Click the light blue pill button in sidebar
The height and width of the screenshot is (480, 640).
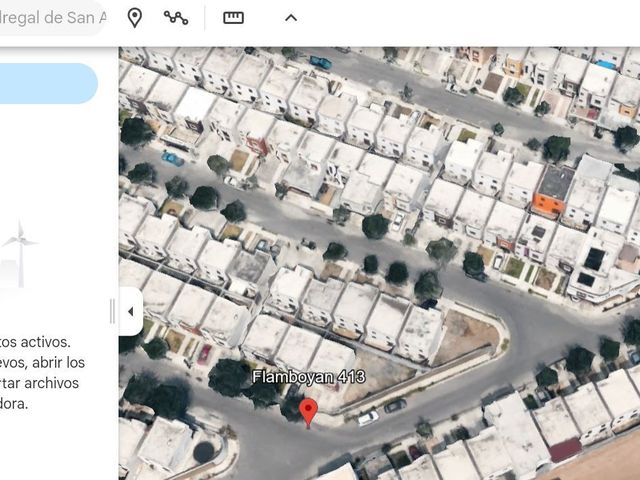point(49,83)
